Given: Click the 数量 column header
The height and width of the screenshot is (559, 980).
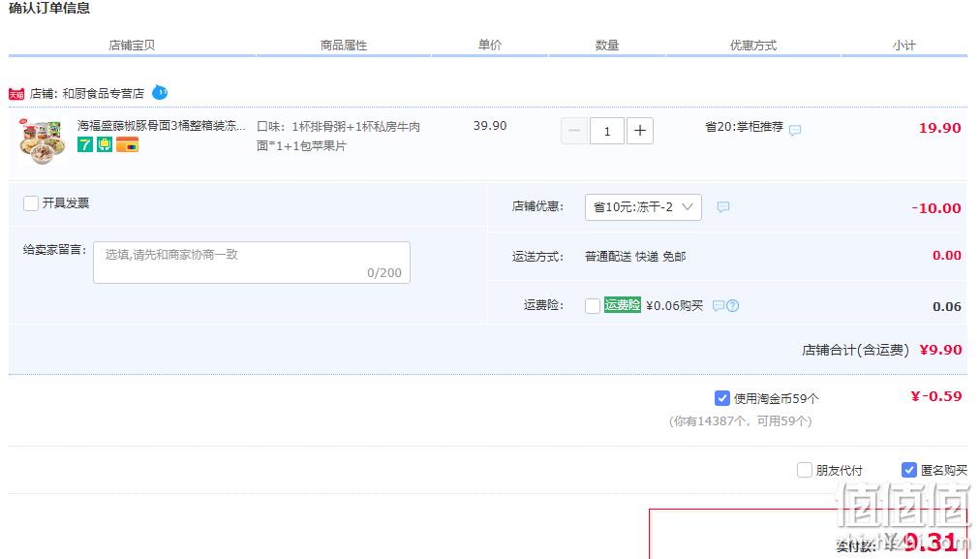Looking at the screenshot, I should point(607,45).
